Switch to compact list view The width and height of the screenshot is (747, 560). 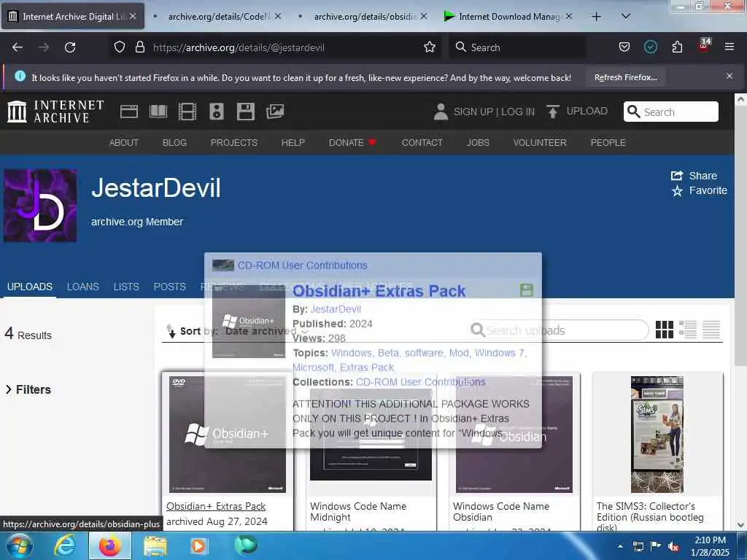point(711,330)
